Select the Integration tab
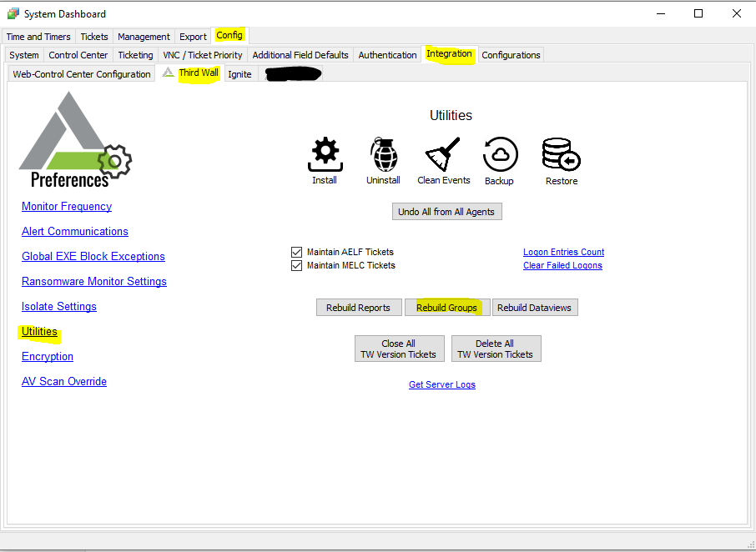This screenshot has height=552, width=756. pyautogui.click(x=450, y=54)
